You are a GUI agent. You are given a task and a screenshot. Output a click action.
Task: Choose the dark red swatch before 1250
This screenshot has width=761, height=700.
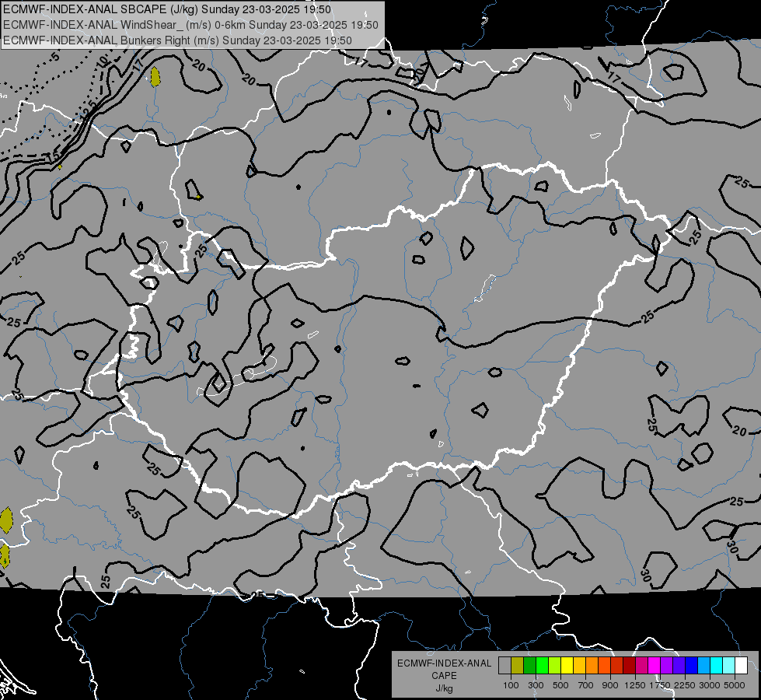point(629,666)
